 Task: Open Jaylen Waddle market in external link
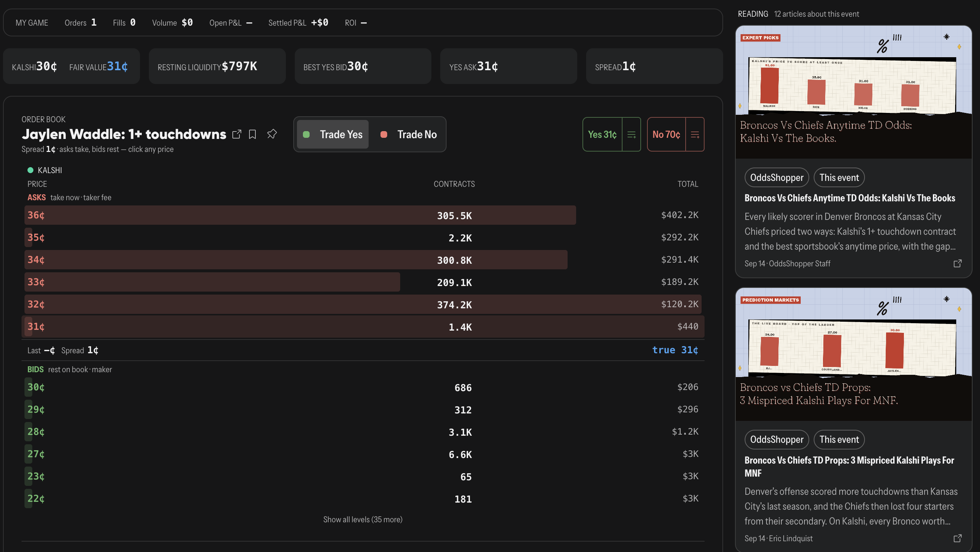(236, 134)
